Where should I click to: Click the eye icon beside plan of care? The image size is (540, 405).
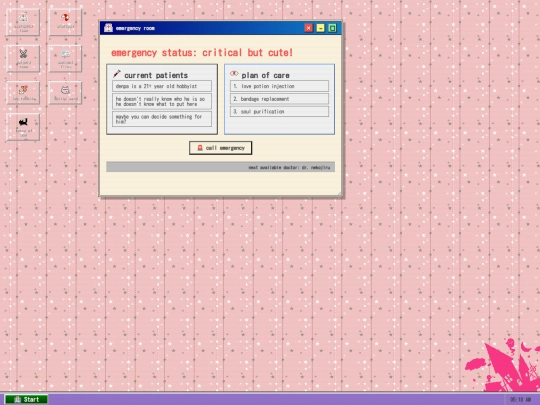click(234, 73)
